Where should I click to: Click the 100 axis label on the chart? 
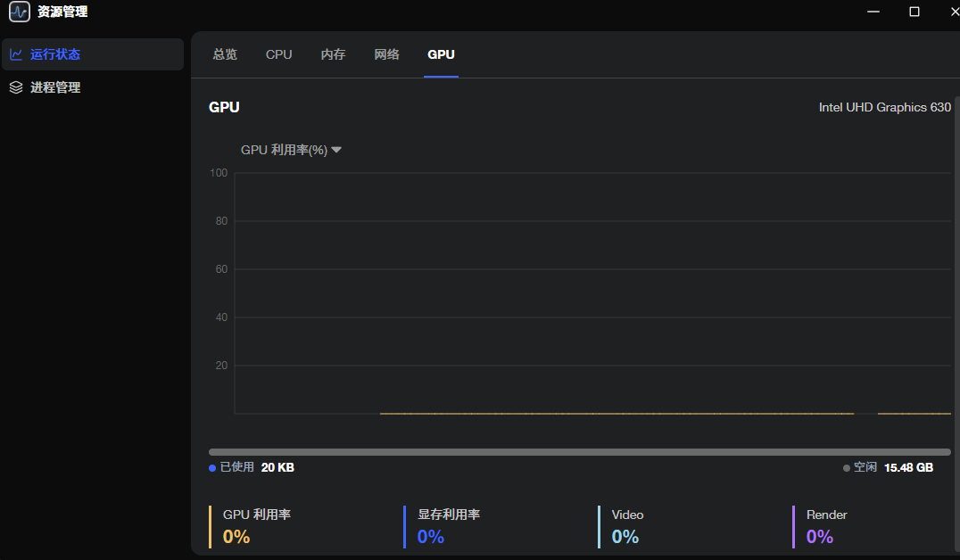(219, 173)
